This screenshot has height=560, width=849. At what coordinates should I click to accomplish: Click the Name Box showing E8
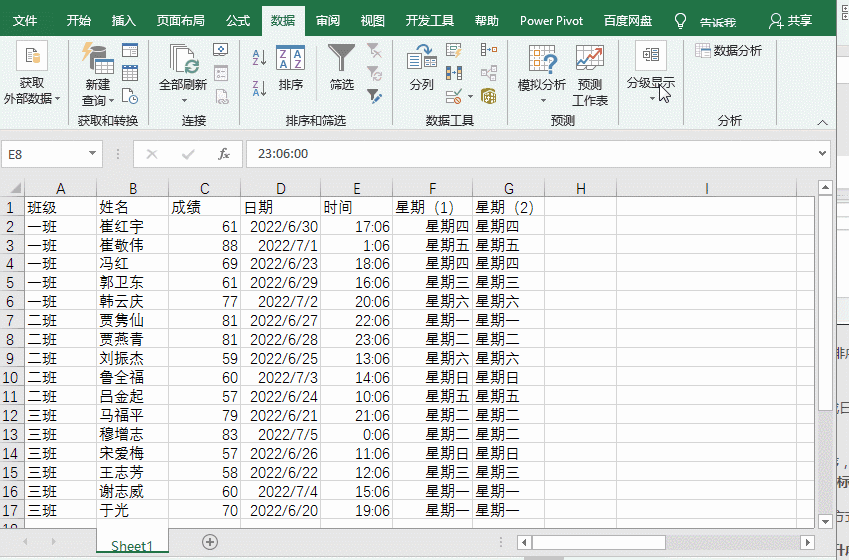45,154
